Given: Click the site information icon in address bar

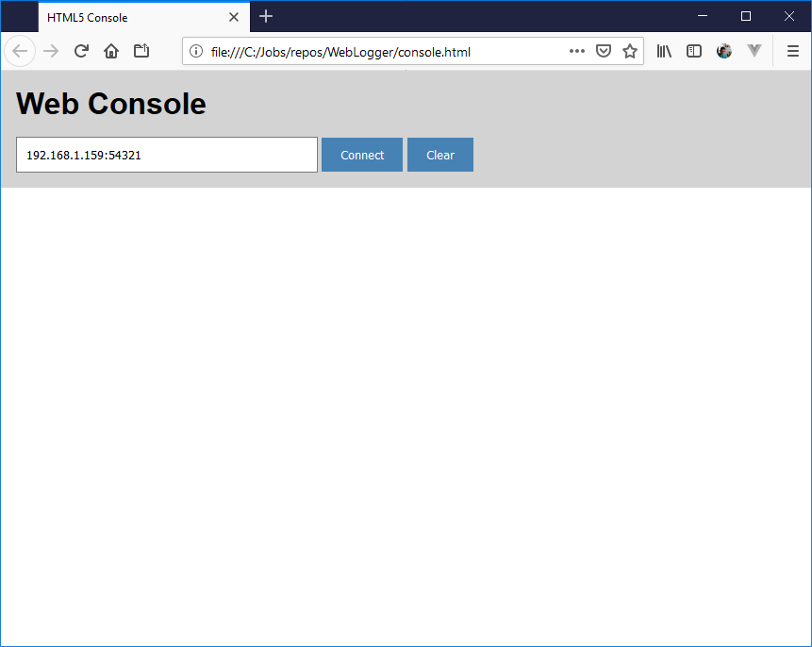Looking at the screenshot, I should (x=196, y=52).
